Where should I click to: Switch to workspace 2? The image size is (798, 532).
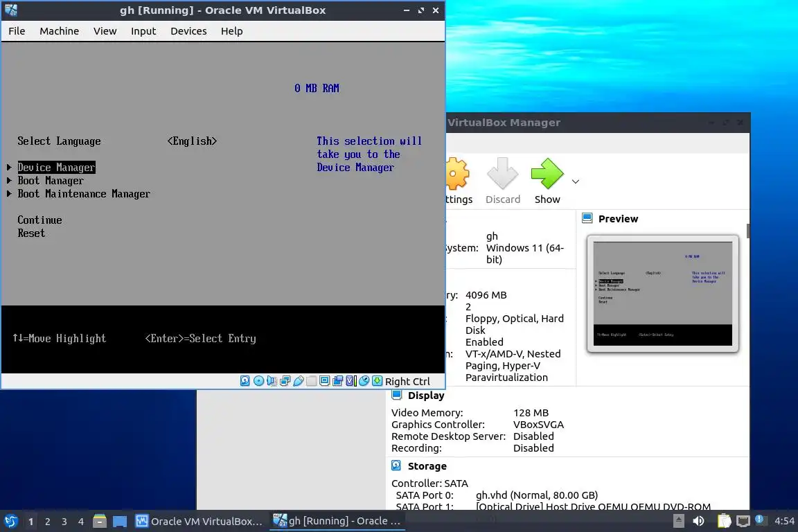[x=47, y=522]
